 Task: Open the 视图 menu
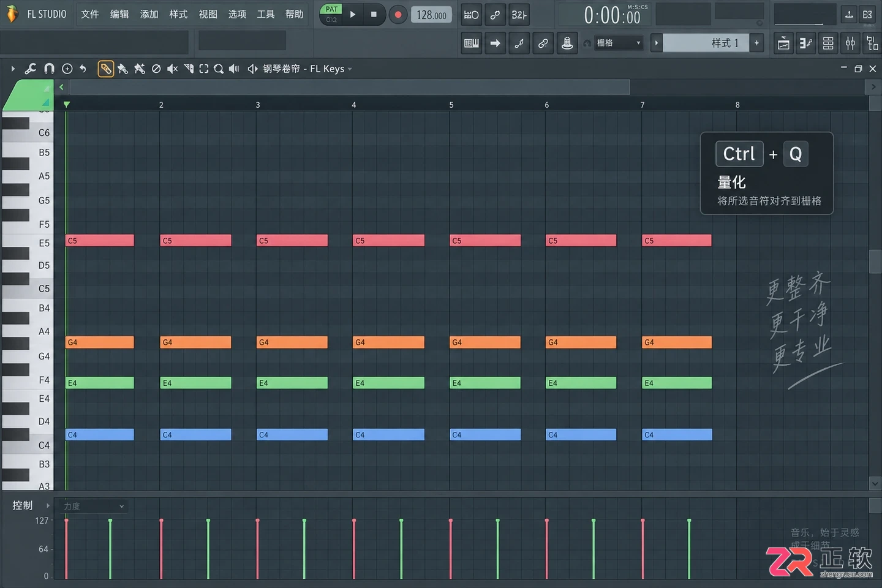(208, 14)
